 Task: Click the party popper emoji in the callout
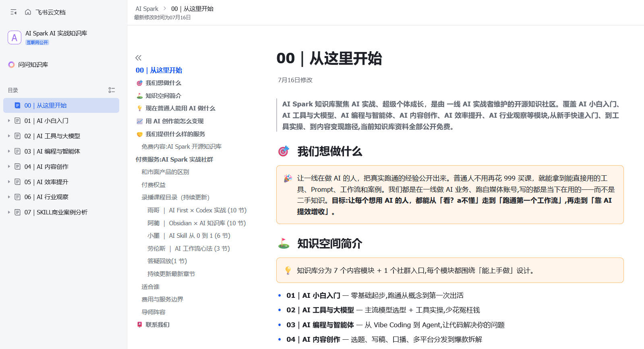pos(288,179)
